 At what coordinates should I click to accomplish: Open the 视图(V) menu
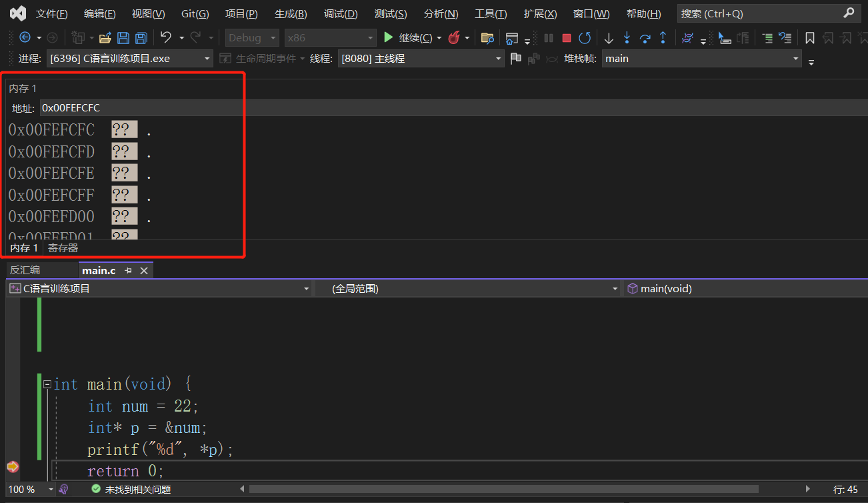point(148,13)
